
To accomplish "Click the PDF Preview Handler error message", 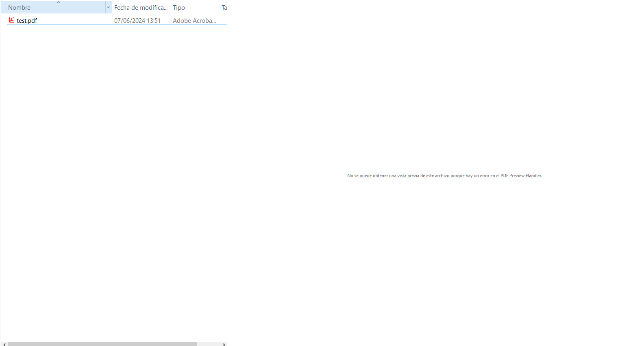I will tap(445, 175).
